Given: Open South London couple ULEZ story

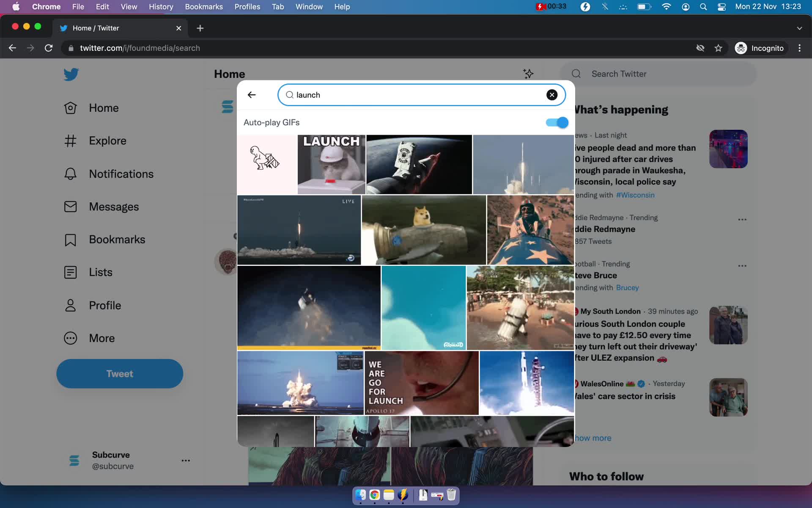Looking at the screenshot, I should [636, 341].
